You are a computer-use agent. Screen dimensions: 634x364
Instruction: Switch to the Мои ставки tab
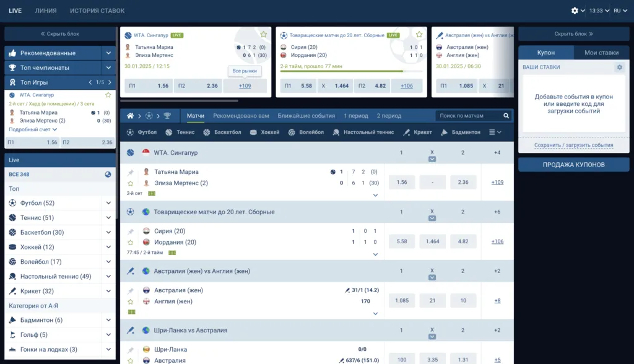point(601,53)
